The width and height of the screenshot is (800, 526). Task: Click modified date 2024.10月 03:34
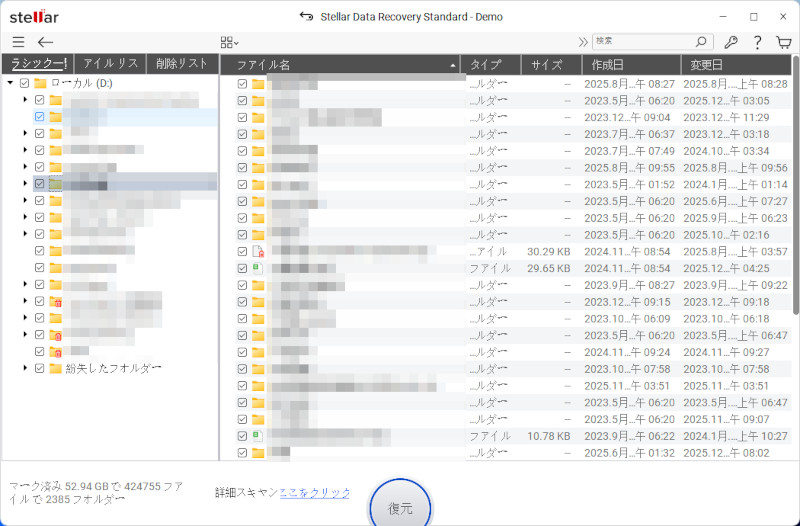(726, 151)
